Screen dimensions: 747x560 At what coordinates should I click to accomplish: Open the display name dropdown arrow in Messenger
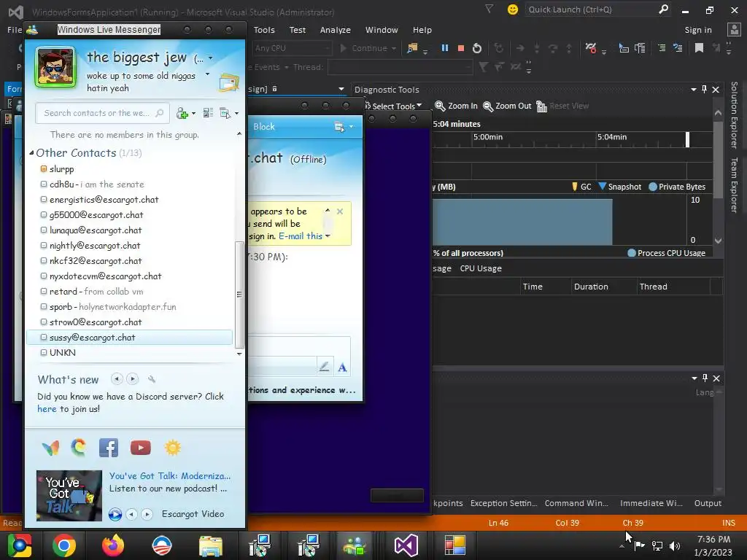pyautogui.click(x=211, y=58)
